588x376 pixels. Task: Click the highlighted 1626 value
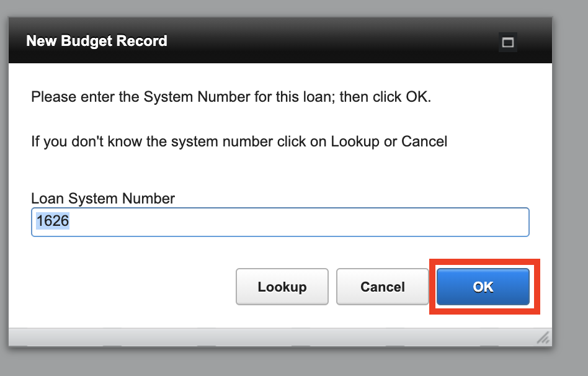click(52, 222)
